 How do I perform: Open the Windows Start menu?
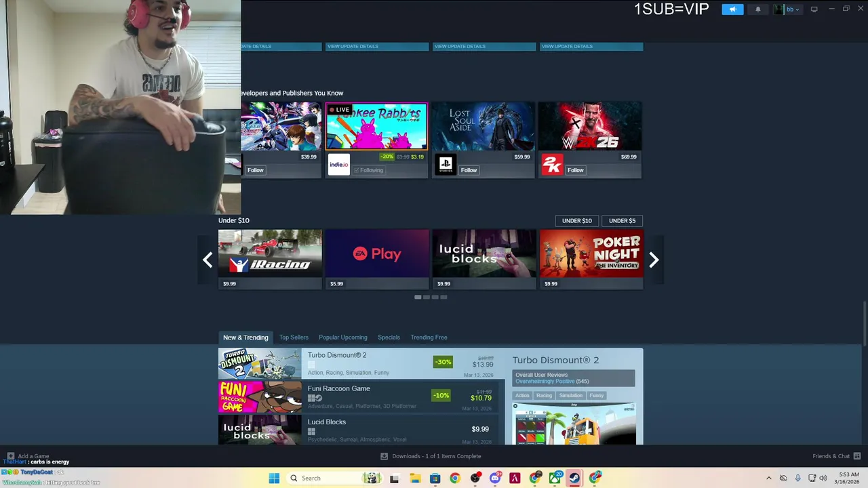tap(274, 479)
